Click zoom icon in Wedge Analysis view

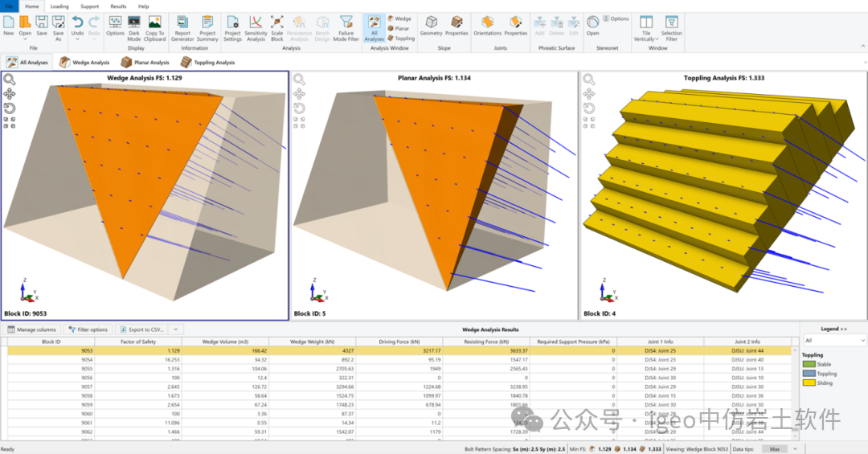10,80
